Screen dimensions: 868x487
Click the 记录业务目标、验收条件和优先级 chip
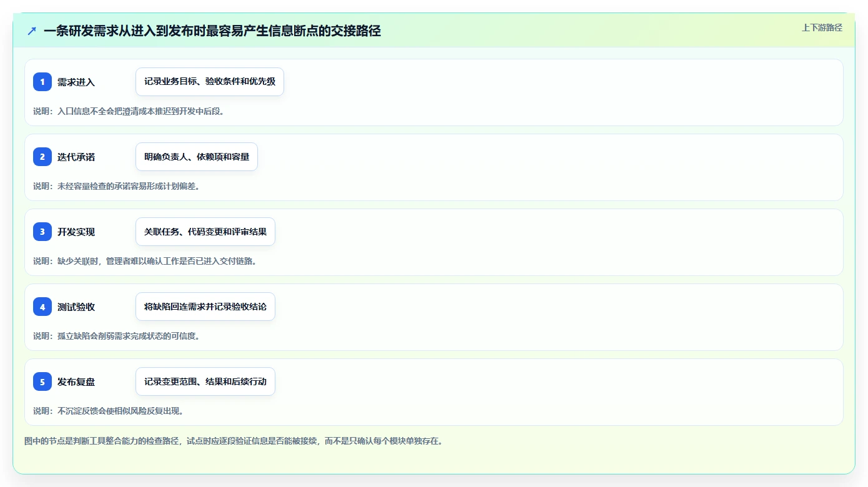210,82
